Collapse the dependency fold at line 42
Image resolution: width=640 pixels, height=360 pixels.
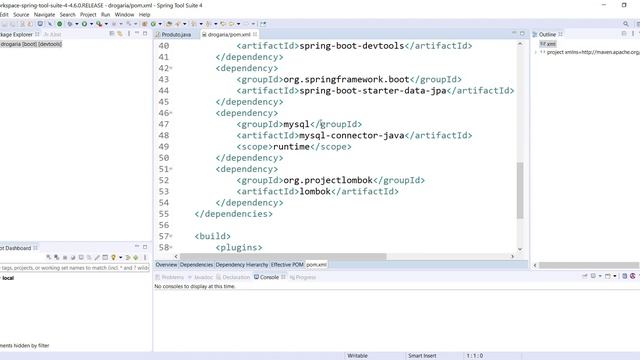pyautogui.click(x=171, y=68)
